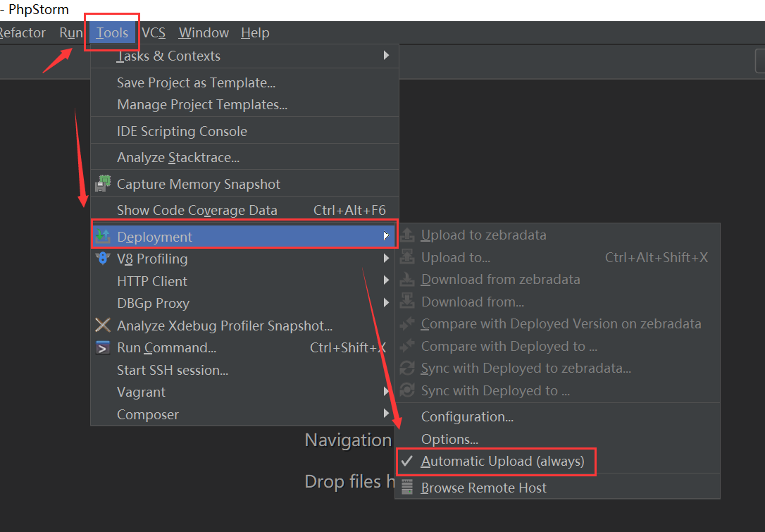Click the Capture Memory Snapshot icon
Image resolution: width=765 pixels, height=532 pixels.
[x=103, y=184]
